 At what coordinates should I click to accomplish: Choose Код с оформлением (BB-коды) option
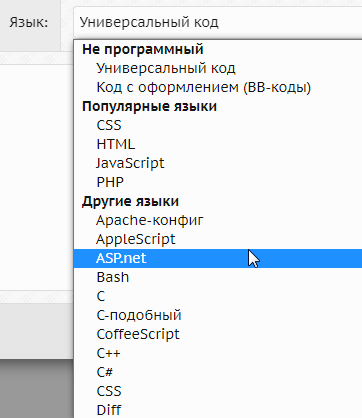[x=218, y=87]
